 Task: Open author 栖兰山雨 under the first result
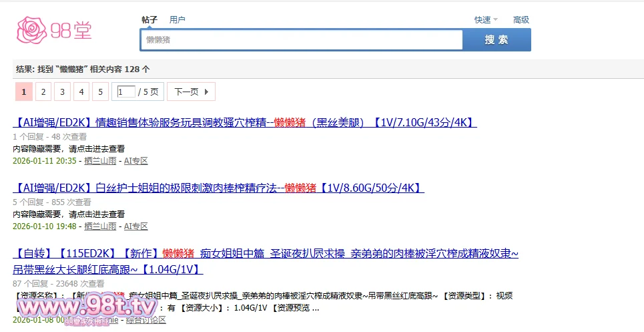point(100,161)
